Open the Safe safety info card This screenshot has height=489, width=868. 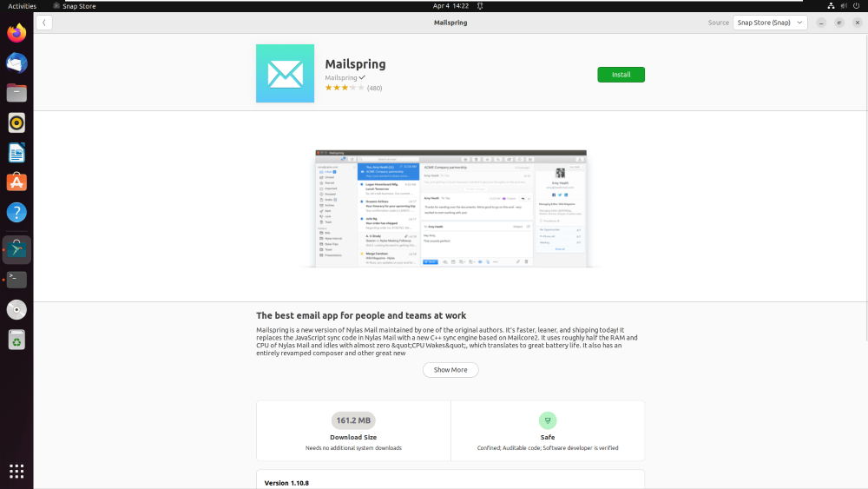click(x=548, y=431)
